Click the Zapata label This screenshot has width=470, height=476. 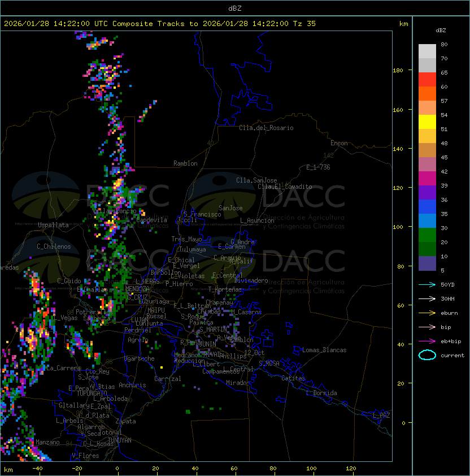[125, 421]
